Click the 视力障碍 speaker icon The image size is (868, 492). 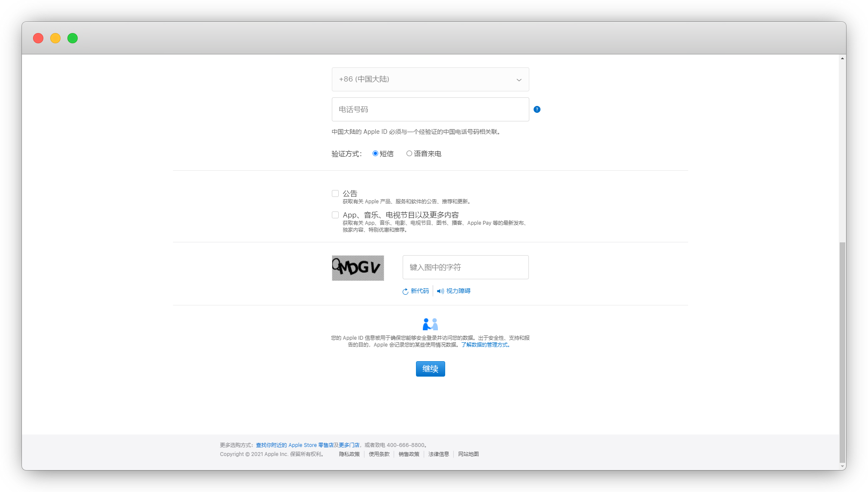point(440,291)
